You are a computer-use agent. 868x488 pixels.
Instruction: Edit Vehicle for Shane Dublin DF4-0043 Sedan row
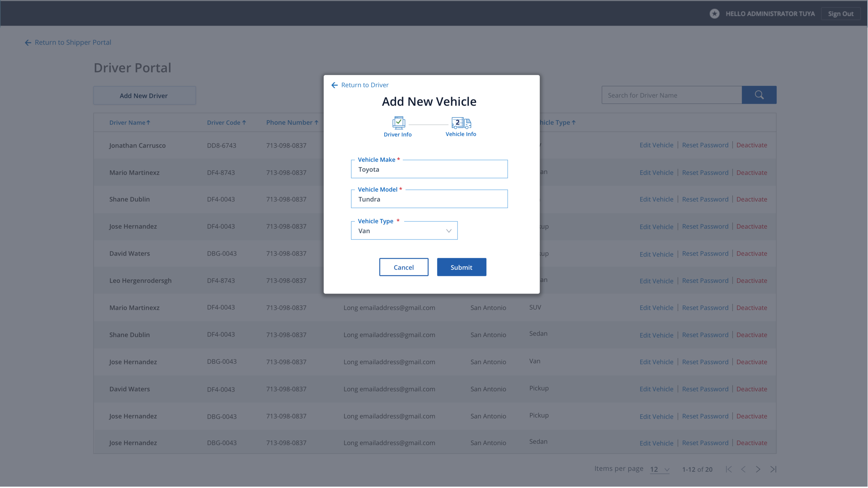656,335
